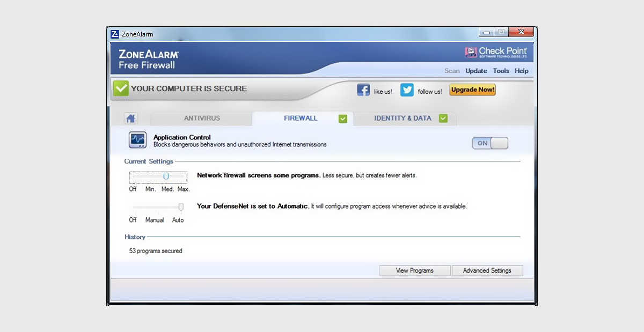Open the Help menu

point(521,71)
